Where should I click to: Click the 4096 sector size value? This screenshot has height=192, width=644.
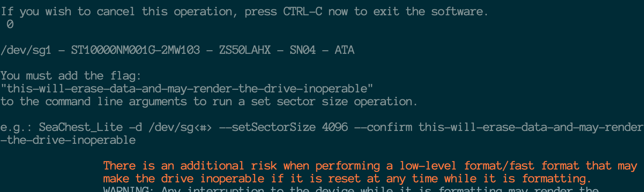point(334,127)
